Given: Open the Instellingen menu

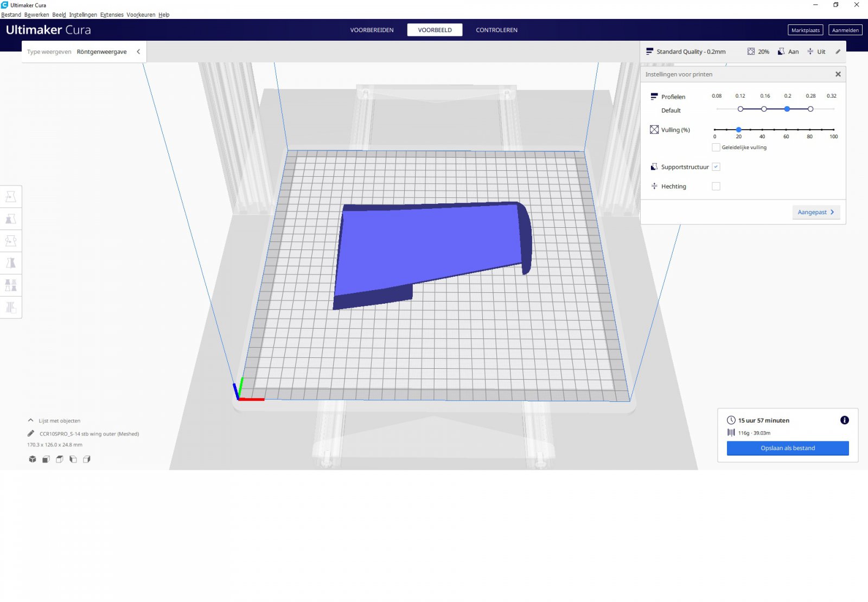Looking at the screenshot, I should click(83, 15).
